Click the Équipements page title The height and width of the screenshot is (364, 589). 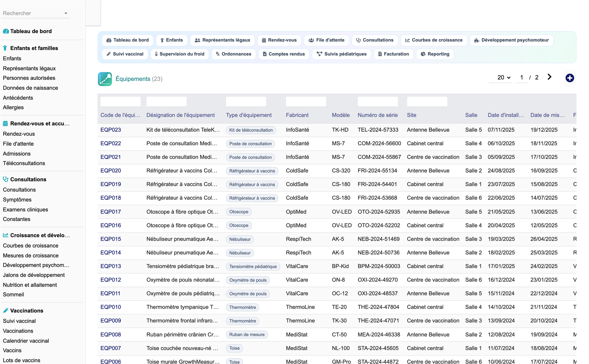click(133, 79)
